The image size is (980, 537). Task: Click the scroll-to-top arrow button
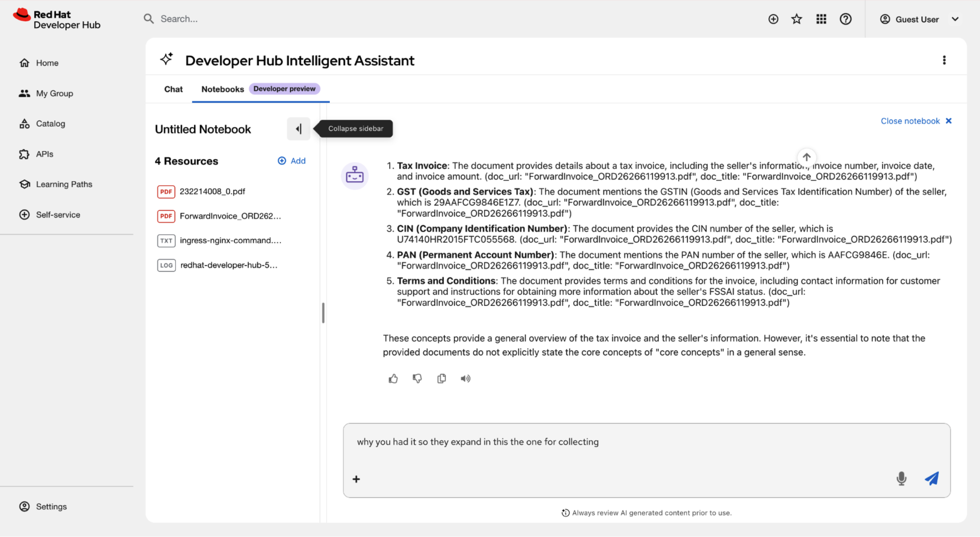[807, 157]
